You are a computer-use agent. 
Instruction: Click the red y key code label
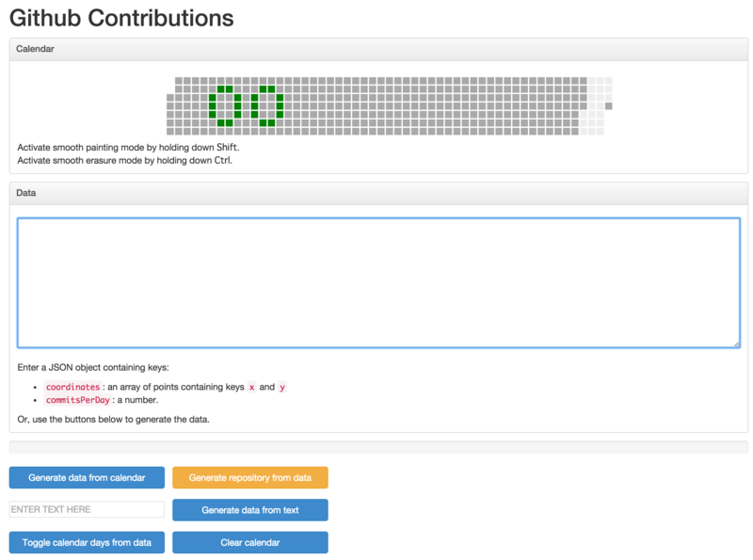coord(282,387)
